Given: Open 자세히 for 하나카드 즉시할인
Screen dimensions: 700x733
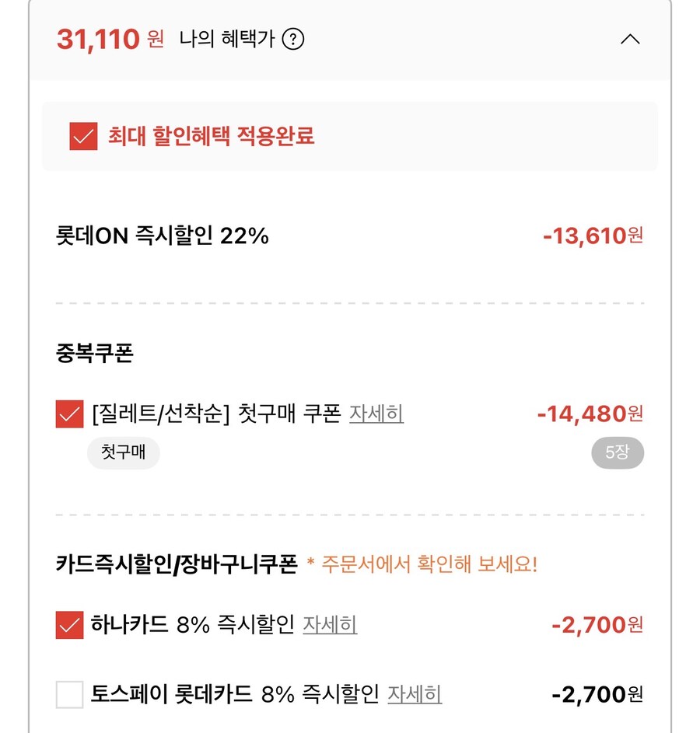Looking at the screenshot, I should coord(329,624).
